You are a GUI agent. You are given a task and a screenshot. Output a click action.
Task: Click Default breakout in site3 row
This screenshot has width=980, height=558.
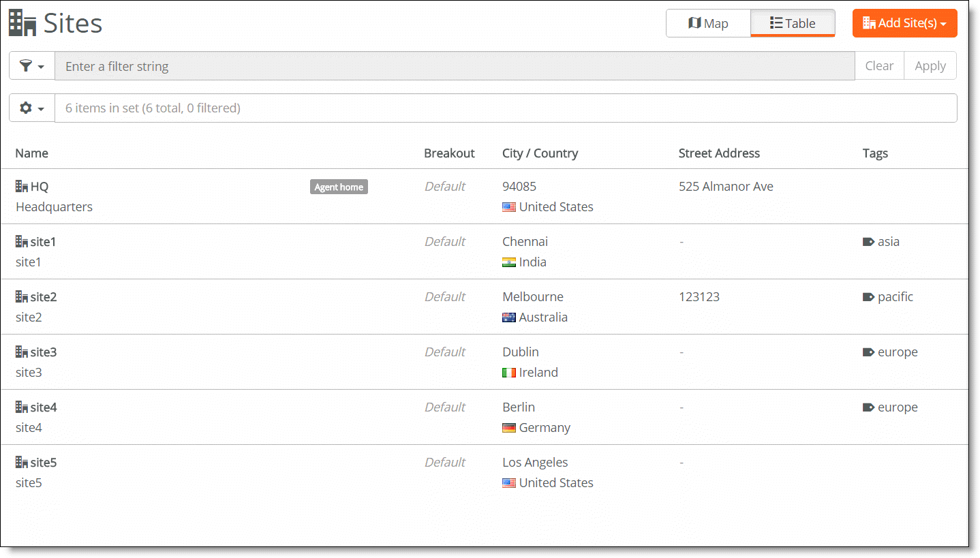(445, 352)
